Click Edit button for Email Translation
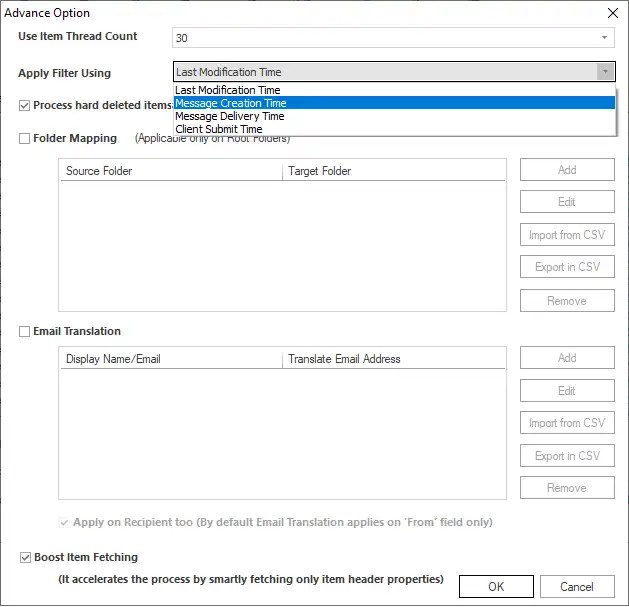Viewport: 629px width, 607px height. pos(567,391)
